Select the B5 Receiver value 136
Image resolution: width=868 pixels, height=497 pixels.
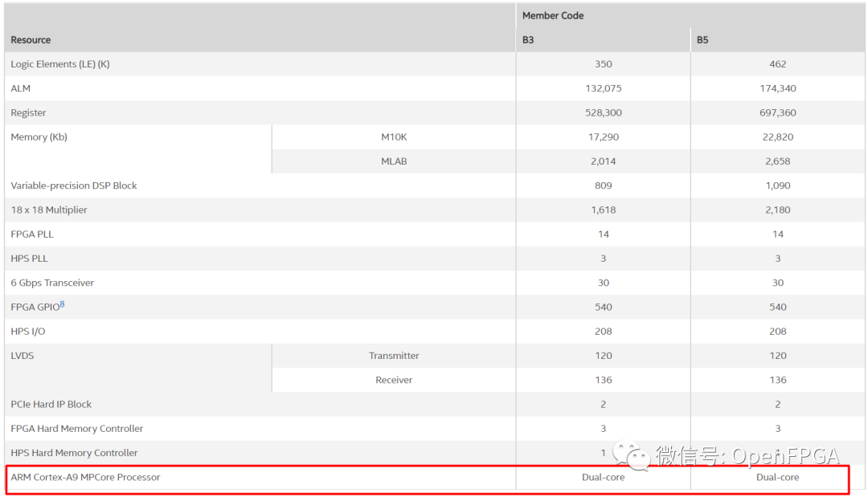tap(778, 381)
